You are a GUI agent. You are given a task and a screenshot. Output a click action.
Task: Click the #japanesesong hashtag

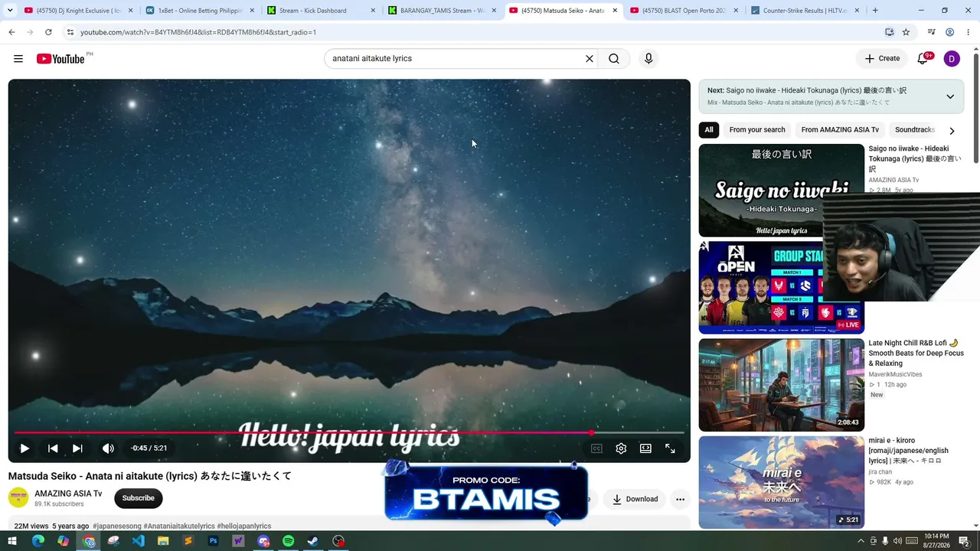(x=117, y=527)
